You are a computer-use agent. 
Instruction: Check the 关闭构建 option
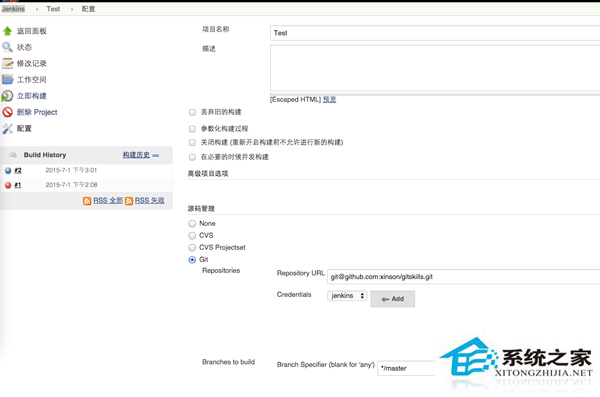192,142
